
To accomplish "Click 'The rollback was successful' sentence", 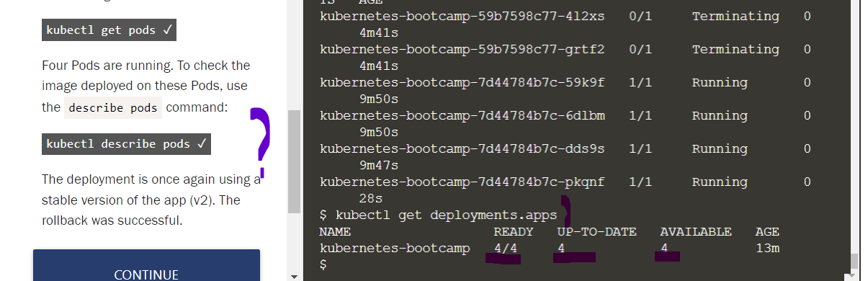I will pyautogui.click(x=141, y=210).
